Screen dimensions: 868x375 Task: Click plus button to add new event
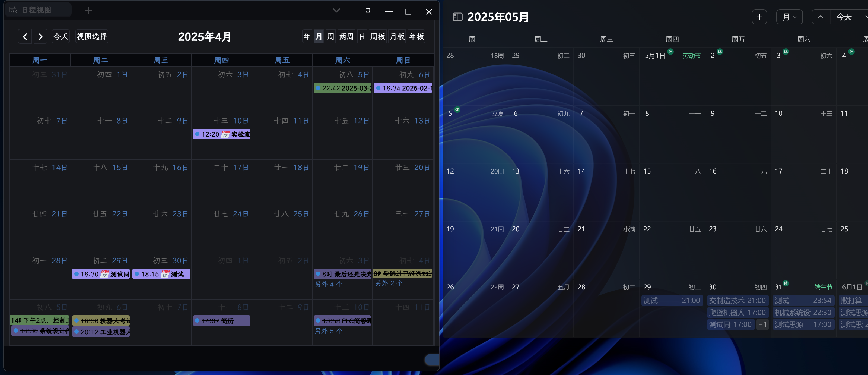759,17
